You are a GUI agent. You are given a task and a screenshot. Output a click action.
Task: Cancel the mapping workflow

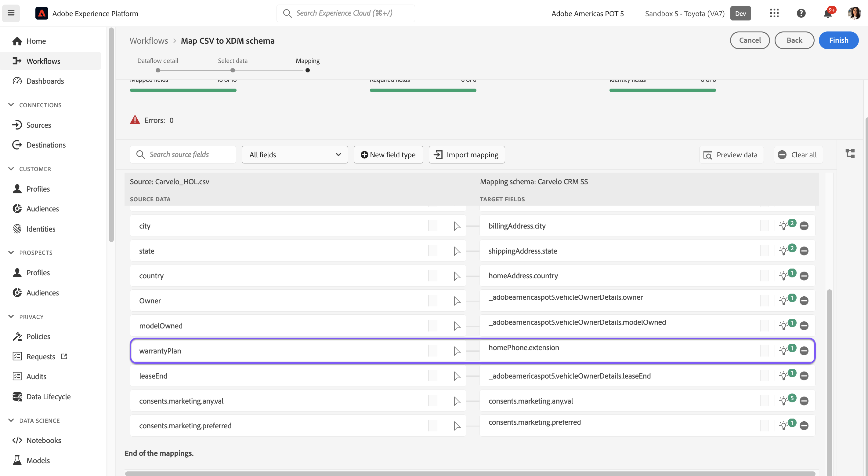pyautogui.click(x=750, y=40)
